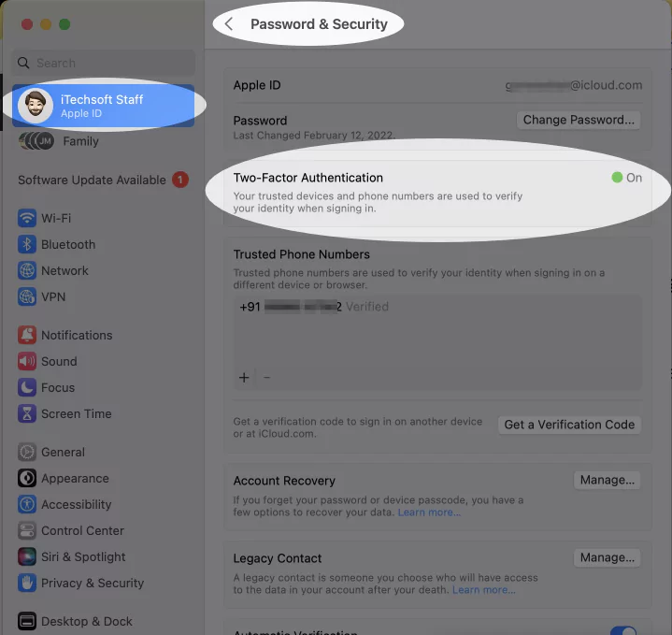Click the Privacy & Security hand icon
The image size is (672, 635).
[26, 583]
